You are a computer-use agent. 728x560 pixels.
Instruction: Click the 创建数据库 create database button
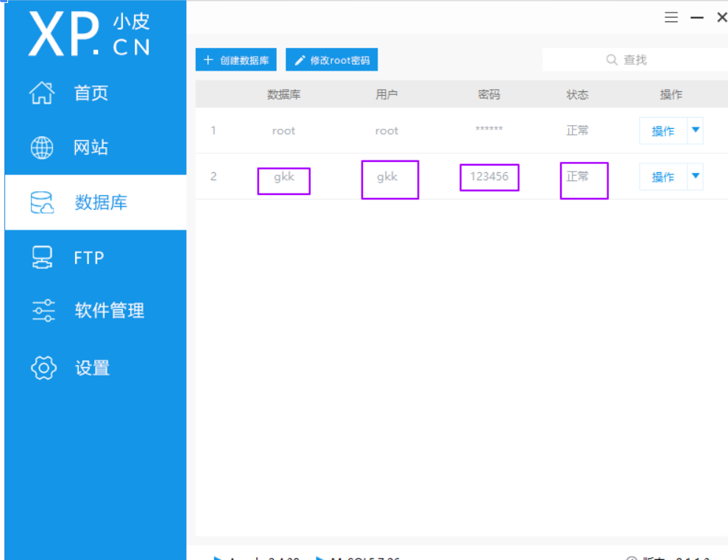(236, 60)
